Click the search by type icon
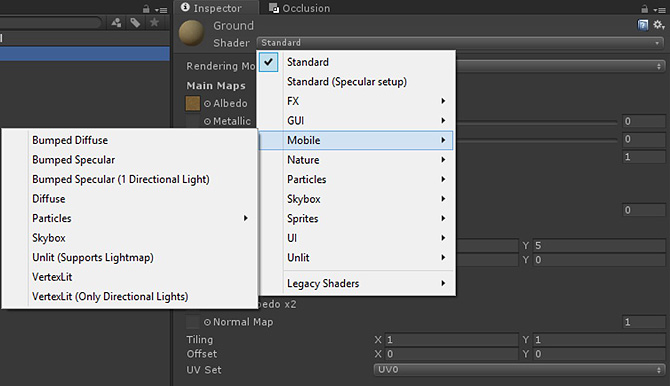This screenshot has width=670, height=386. click(116, 23)
